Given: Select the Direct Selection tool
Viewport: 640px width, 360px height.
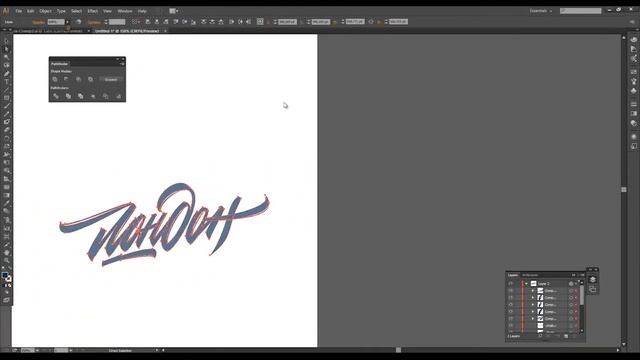Looking at the screenshot, I should [7, 49].
